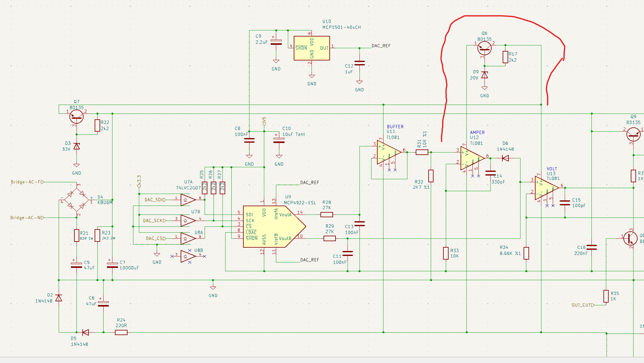Click the Bridge-AC-N net label

[27, 218]
